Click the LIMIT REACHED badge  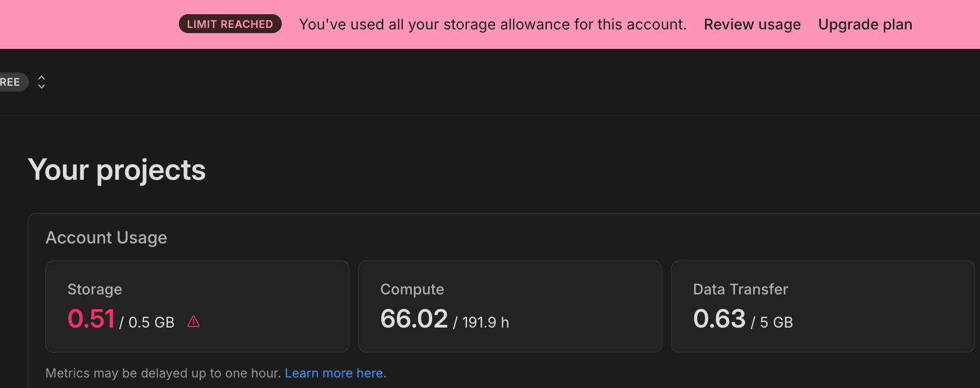pyautogui.click(x=230, y=24)
